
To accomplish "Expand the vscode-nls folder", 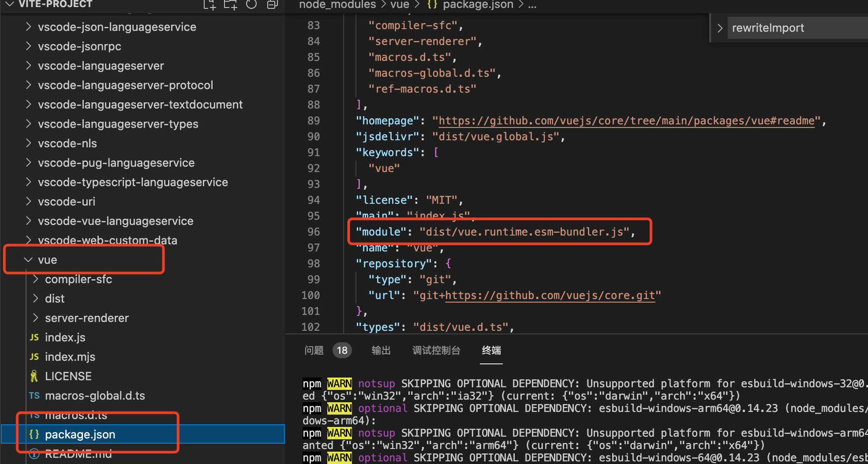I will pyautogui.click(x=29, y=143).
